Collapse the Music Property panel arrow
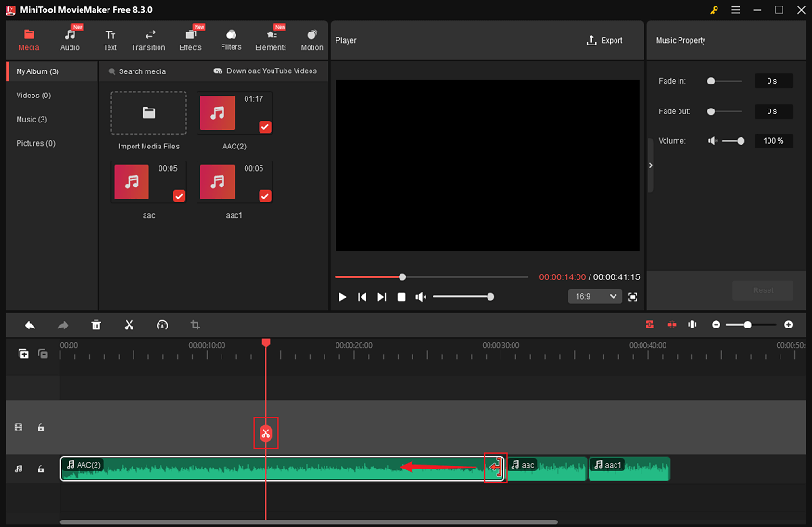Viewport: 812px width, 527px height. point(651,166)
